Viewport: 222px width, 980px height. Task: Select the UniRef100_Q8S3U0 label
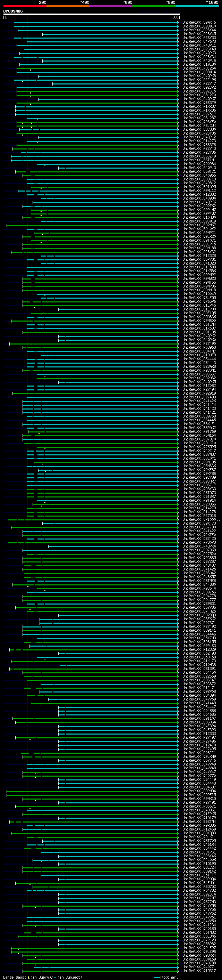click(x=199, y=129)
